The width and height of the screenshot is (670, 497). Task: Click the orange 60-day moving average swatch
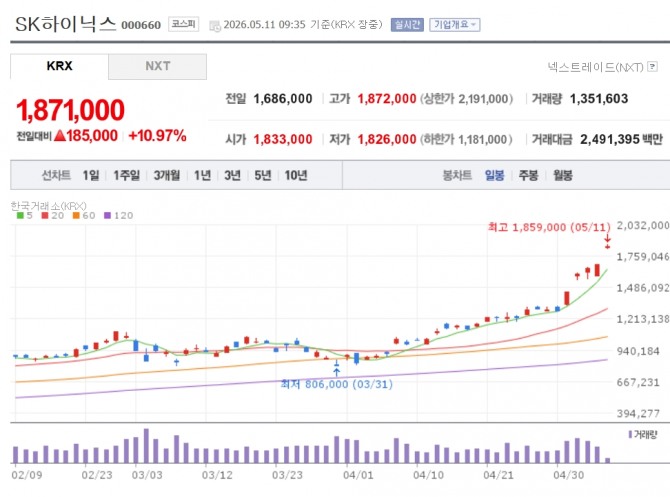[76, 215]
